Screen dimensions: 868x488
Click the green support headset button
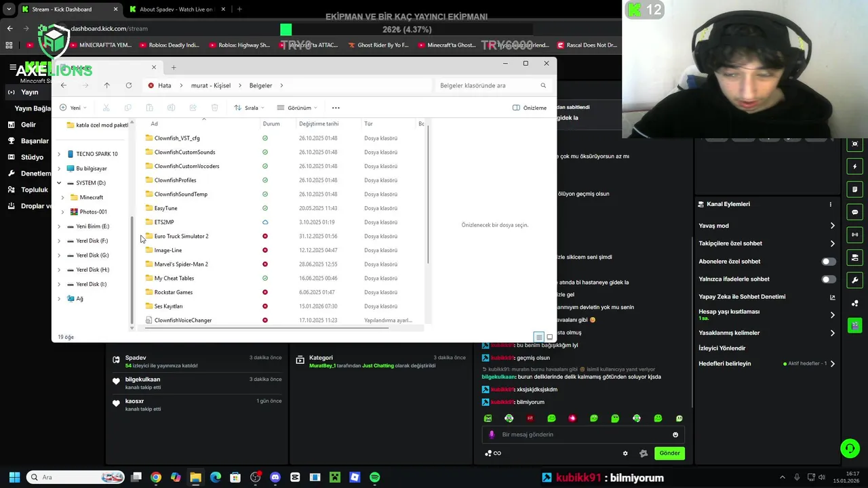click(x=850, y=448)
